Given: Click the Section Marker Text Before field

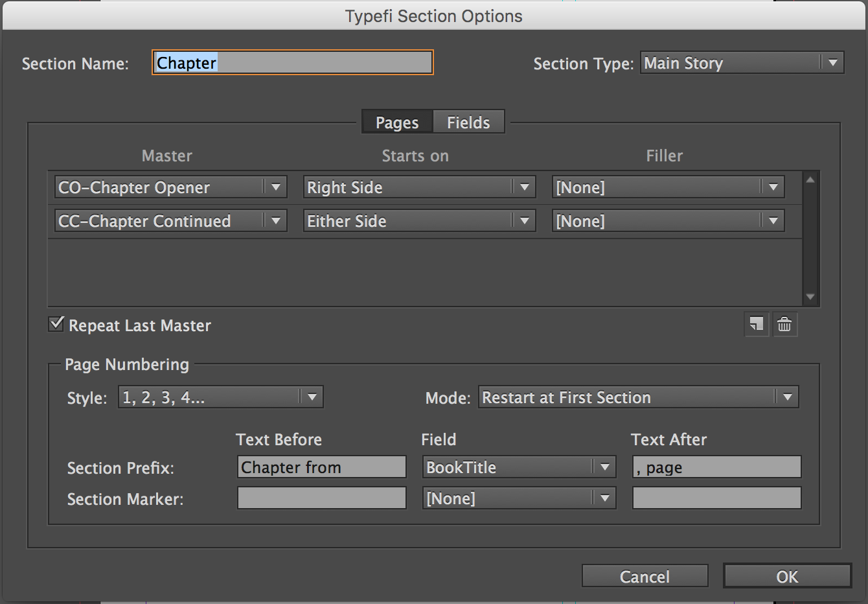Looking at the screenshot, I should coord(322,498).
